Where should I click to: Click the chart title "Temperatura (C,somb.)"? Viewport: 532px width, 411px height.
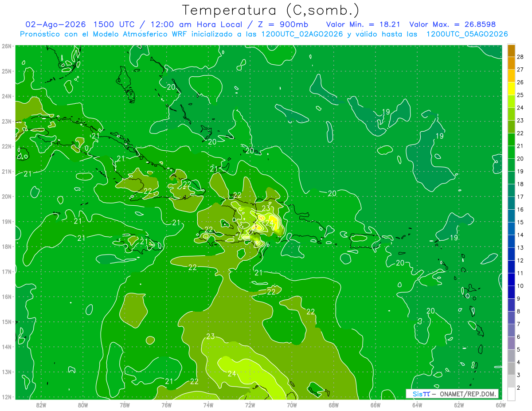pos(270,10)
